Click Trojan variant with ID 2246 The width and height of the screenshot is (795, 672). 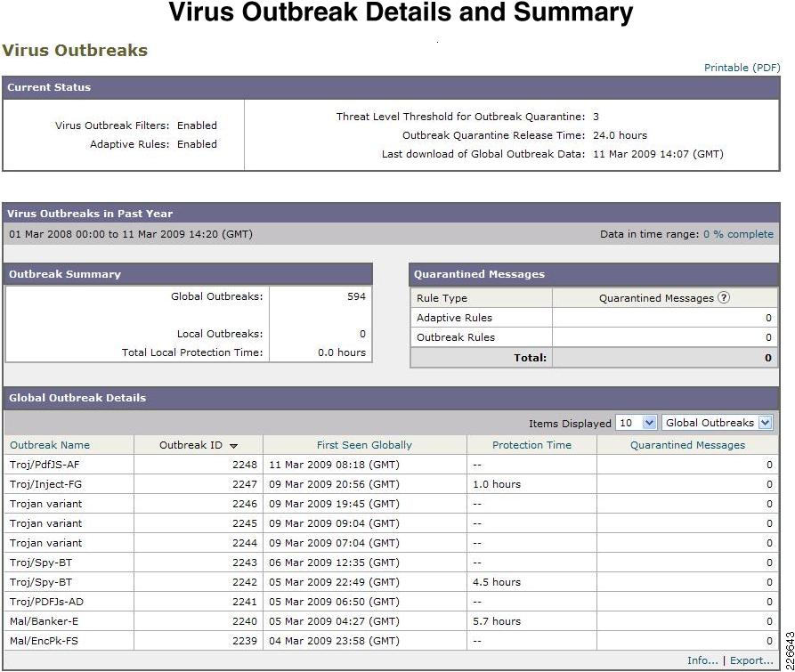point(45,504)
